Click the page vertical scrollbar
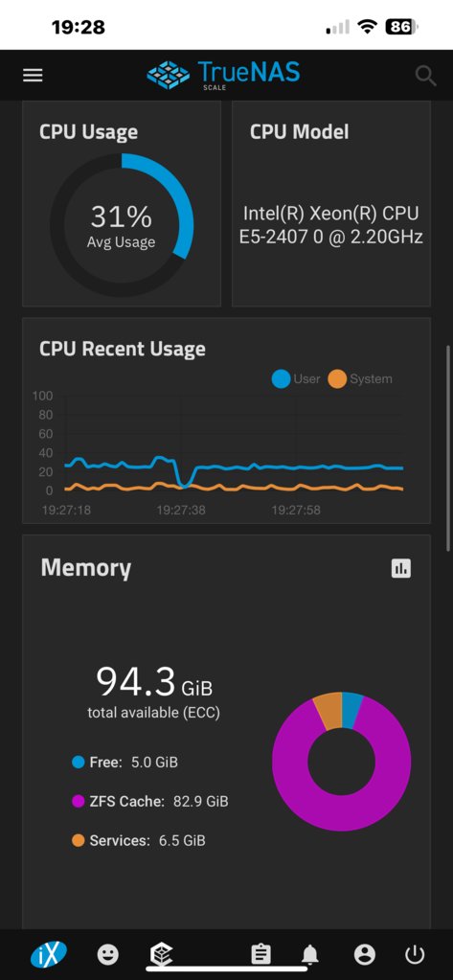This screenshot has height=980, width=453. (x=448, y=447)
